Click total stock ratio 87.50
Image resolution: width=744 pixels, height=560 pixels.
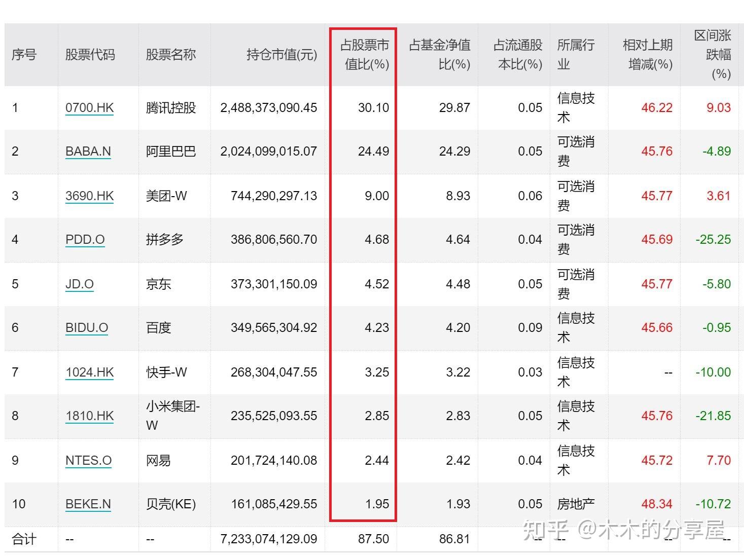coord(374,539)
